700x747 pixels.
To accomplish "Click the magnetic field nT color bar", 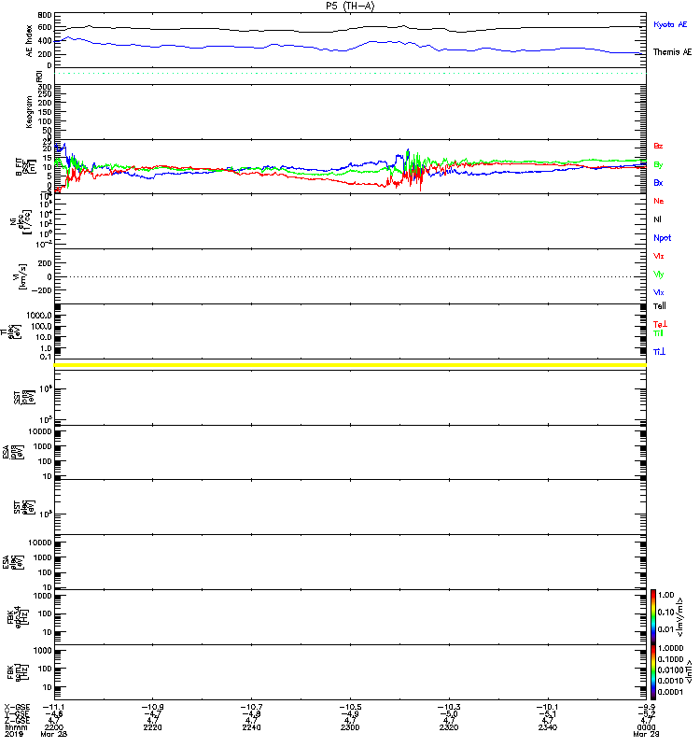I will pyautogui.click(x=653, y=672).
